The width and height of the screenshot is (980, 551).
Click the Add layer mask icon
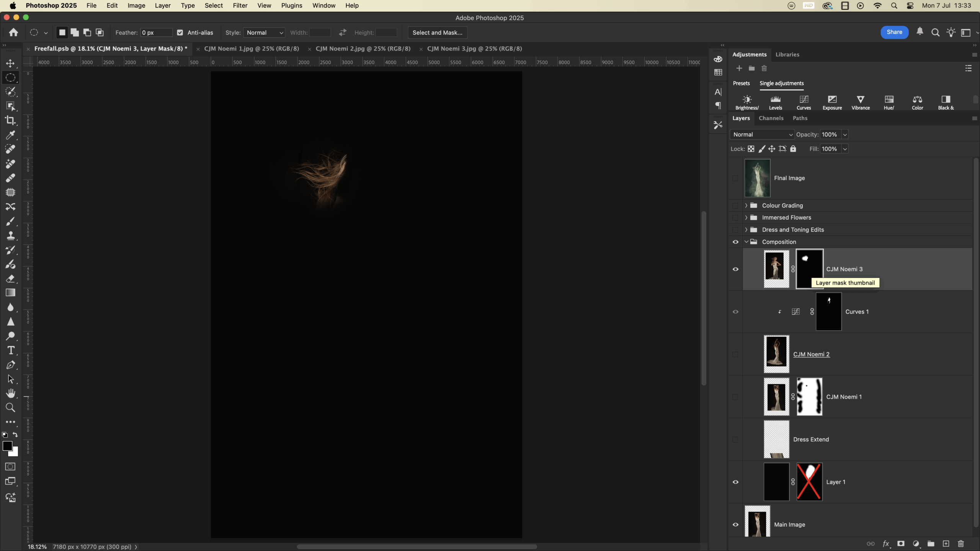[901, 544]
